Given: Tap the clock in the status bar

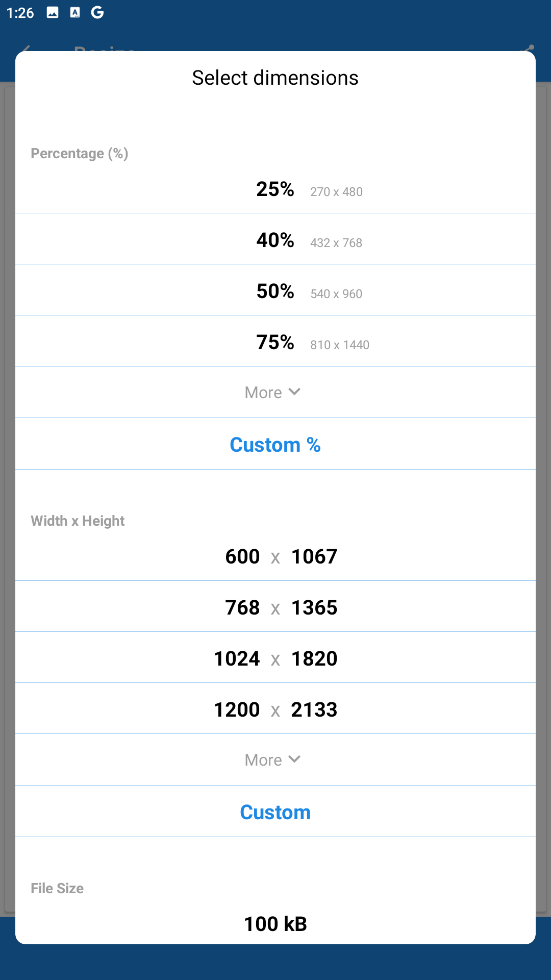Looking at the screenshot, I should pos(20,13).
